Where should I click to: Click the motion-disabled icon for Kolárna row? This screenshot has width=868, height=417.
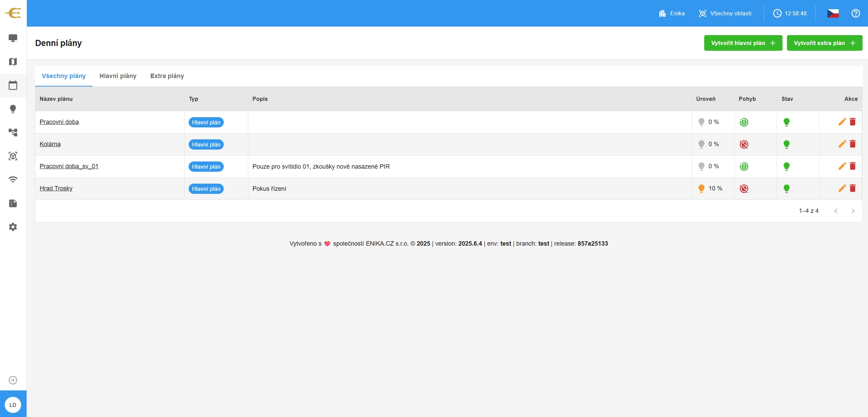(744, 144)
